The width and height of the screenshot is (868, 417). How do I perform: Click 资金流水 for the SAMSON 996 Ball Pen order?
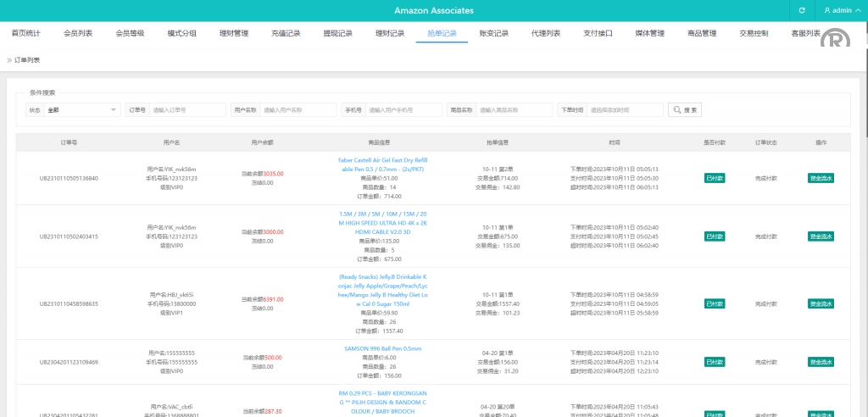click(821, 362)
